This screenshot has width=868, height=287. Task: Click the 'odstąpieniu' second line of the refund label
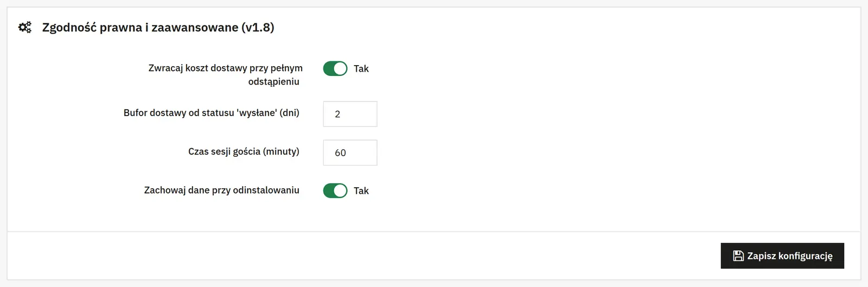pyautogui.click(x=274, y=82)
